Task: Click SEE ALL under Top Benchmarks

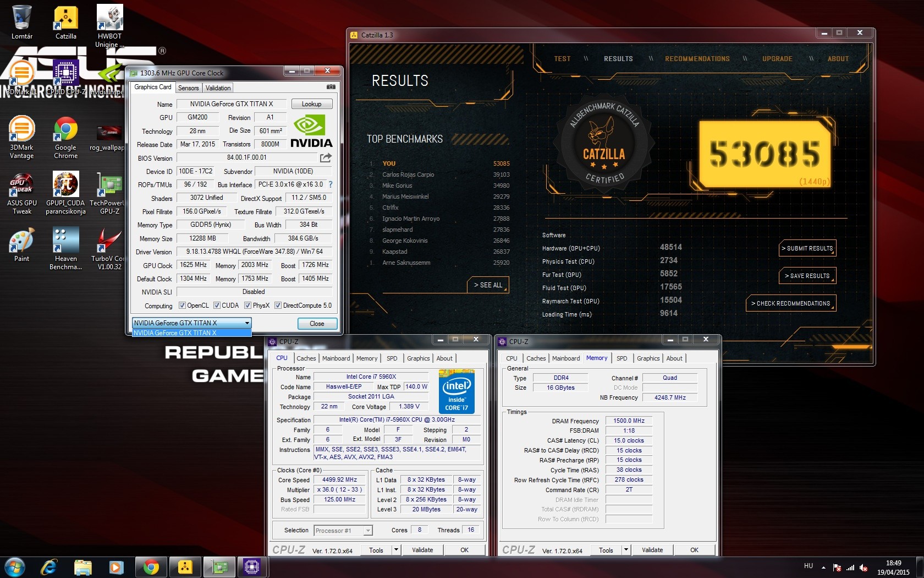Action: click(x=488, y=285)
